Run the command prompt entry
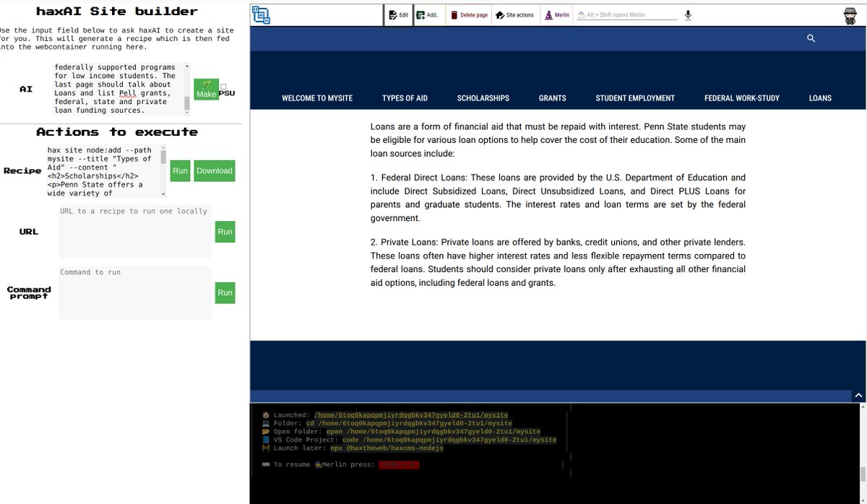 point(225,293)
